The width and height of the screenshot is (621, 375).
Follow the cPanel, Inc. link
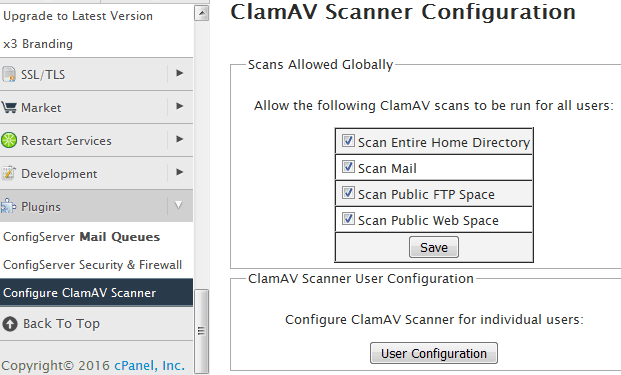point(149,365)
